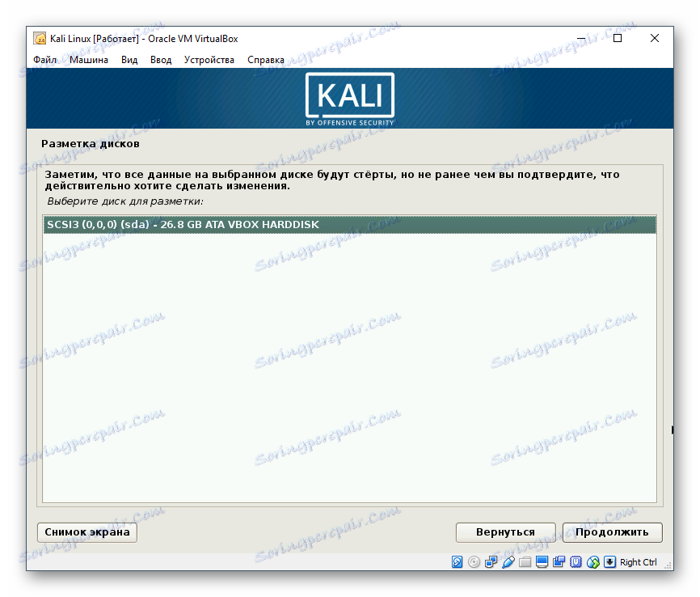The width and height of the screenshot is (700, 597).
Task: Click the Разметка дисков heading
Action: click(91, 143)
